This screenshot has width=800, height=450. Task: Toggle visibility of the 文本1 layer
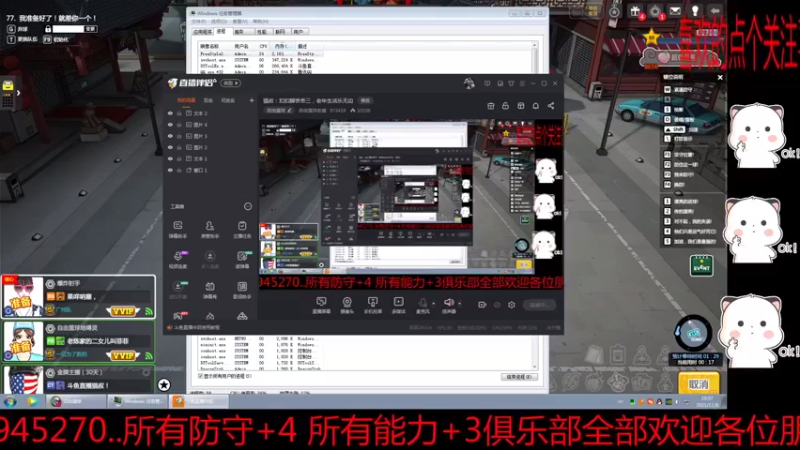(170, 159)
